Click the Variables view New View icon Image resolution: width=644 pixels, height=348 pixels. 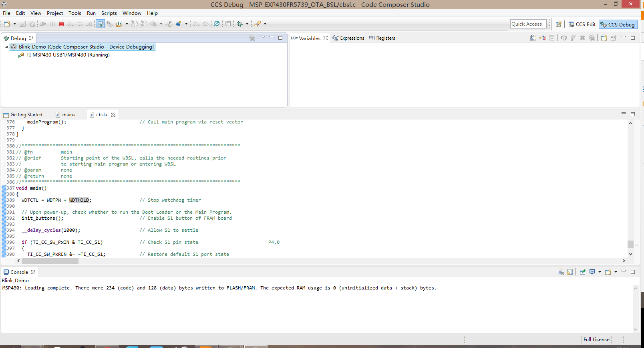pos(604,38)
